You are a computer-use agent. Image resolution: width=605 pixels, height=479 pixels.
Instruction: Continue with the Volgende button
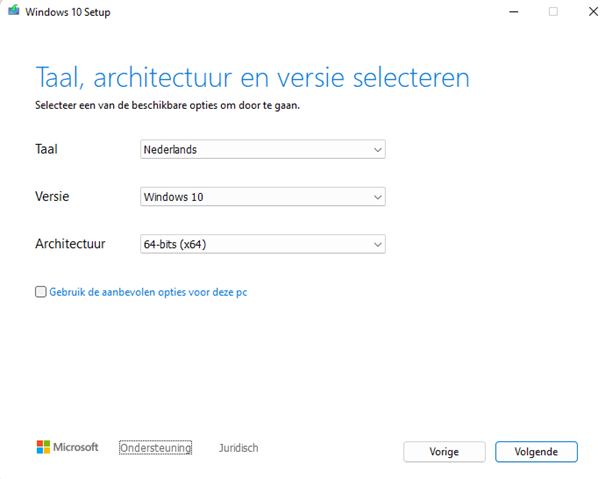pos(536,452)
